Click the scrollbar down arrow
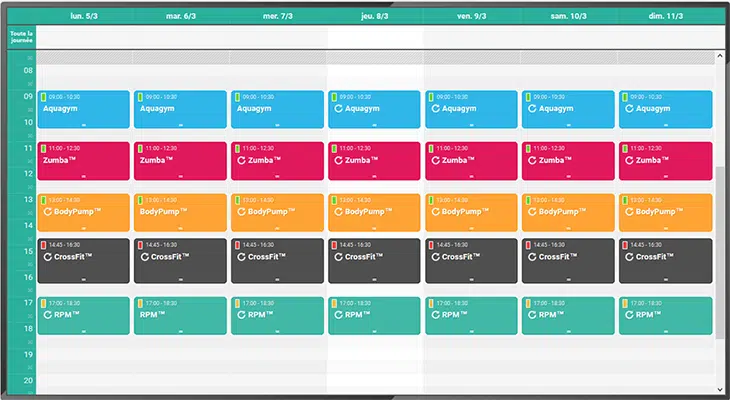This screenshot has width=730, height=400. [x=720, y=389]
